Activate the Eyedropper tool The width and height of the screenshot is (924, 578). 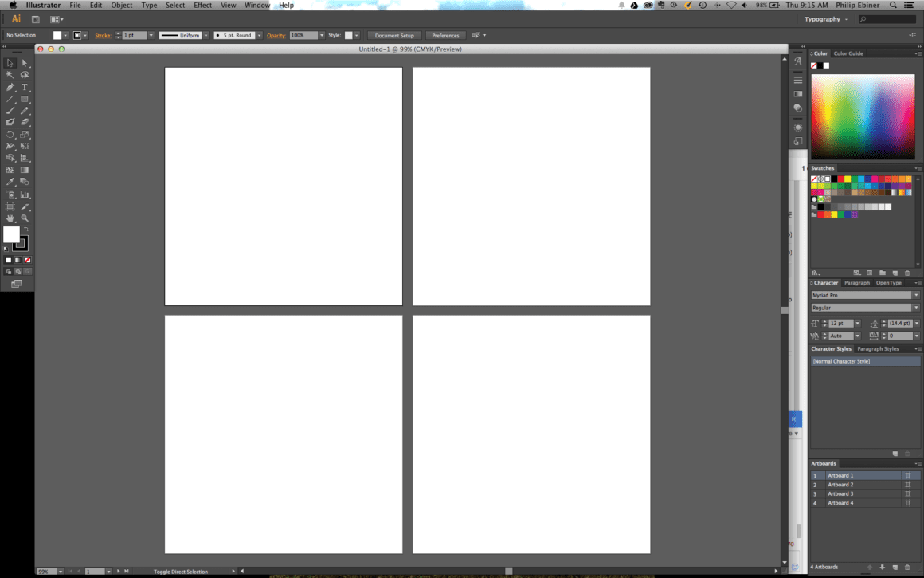click(x=10, y=183)
